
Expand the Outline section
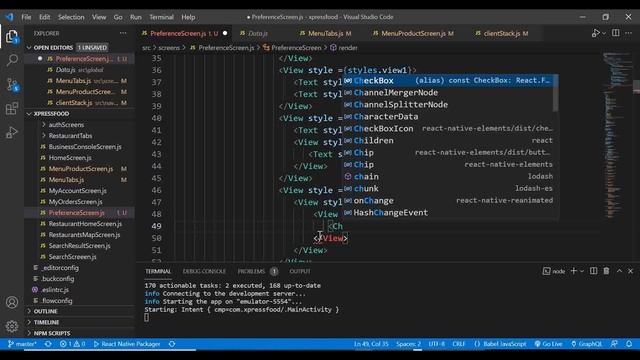coord(46,311)
